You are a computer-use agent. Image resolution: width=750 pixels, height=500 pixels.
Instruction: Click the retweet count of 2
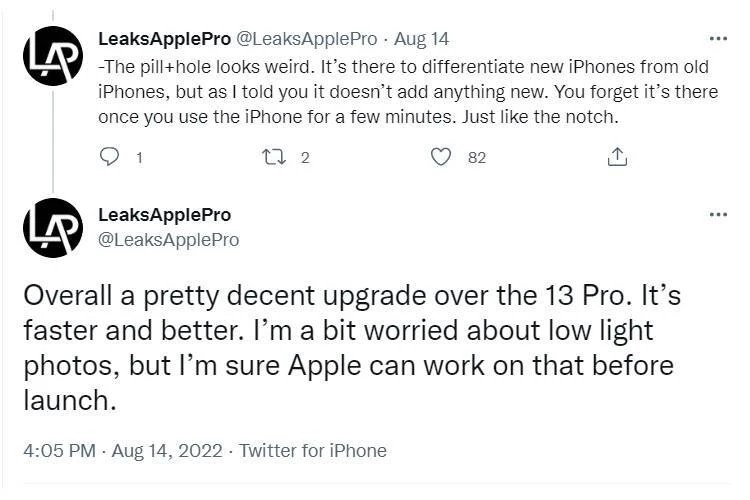[304, 157]
